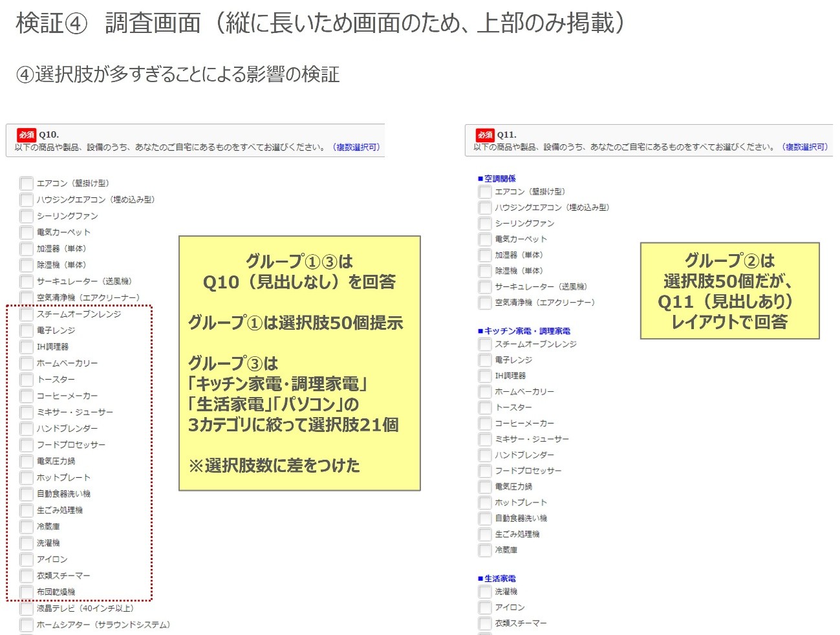Check ホームシアター（サラウンドシステム） in Q10
The width and height of the screenshot is (840, 635).
point(26,625)
